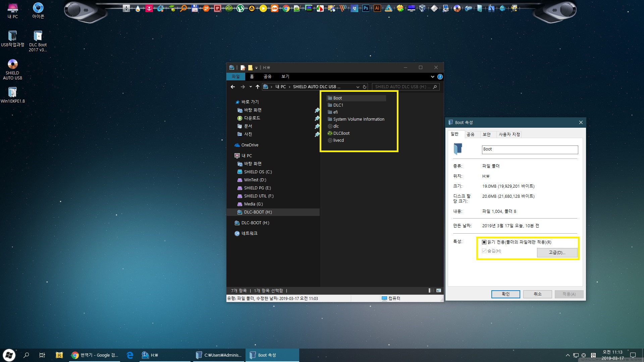The image size is (644, 362).
Task: Select the DLCBoot file
Action: coord(338,133)
